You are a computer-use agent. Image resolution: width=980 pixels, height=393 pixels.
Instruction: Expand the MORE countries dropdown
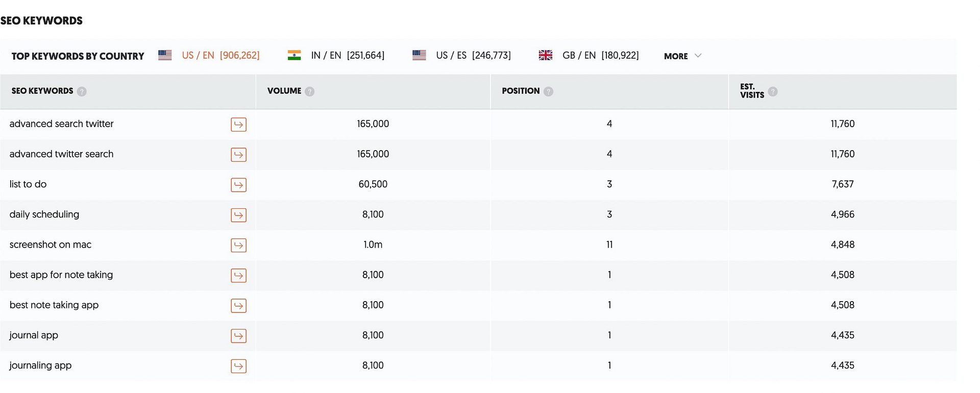click(x=682, y=56)
